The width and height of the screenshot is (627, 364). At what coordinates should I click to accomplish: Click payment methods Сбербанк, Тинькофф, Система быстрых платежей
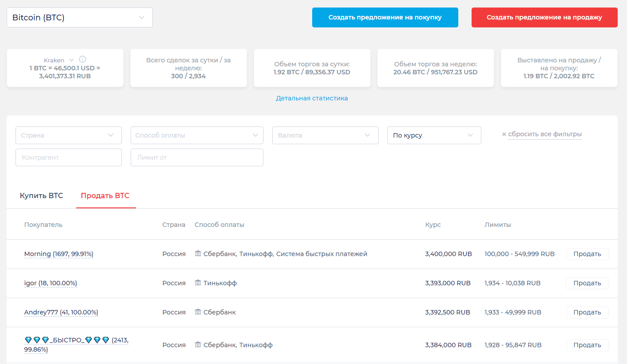click(286, 254)
